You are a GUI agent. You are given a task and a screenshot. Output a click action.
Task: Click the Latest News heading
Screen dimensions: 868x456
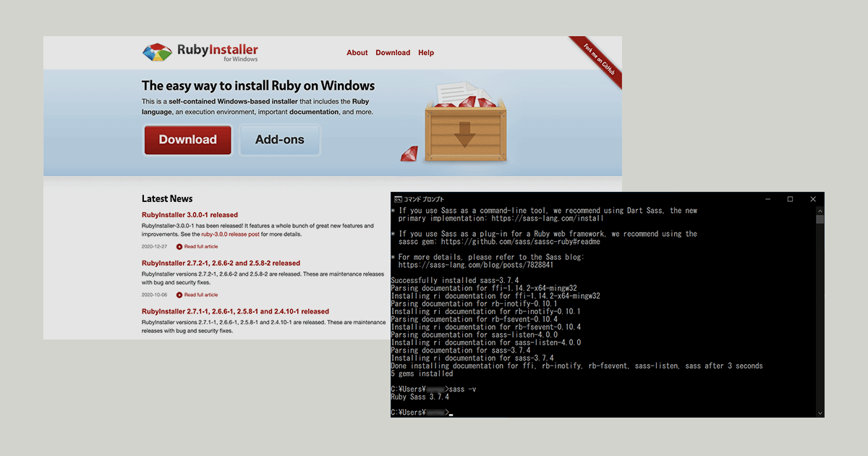pyautogui.click(x=167, y=198)
